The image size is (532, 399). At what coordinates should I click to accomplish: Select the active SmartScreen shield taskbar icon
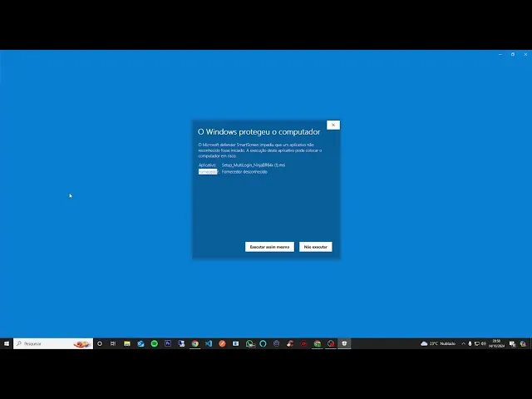344,343
